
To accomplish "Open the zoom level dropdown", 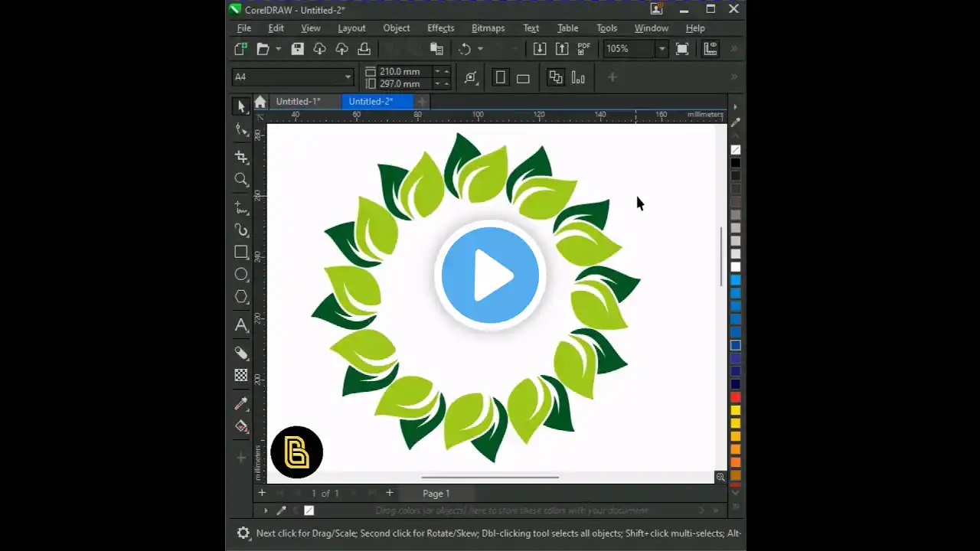I will point(661,49).
